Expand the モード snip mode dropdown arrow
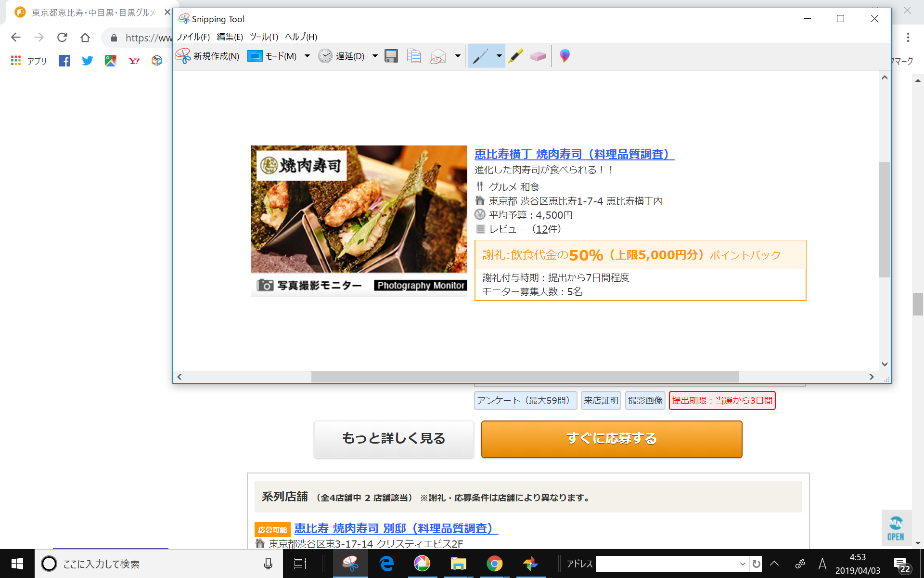Viewport: 924px width, 578px height. click(307, 56)
